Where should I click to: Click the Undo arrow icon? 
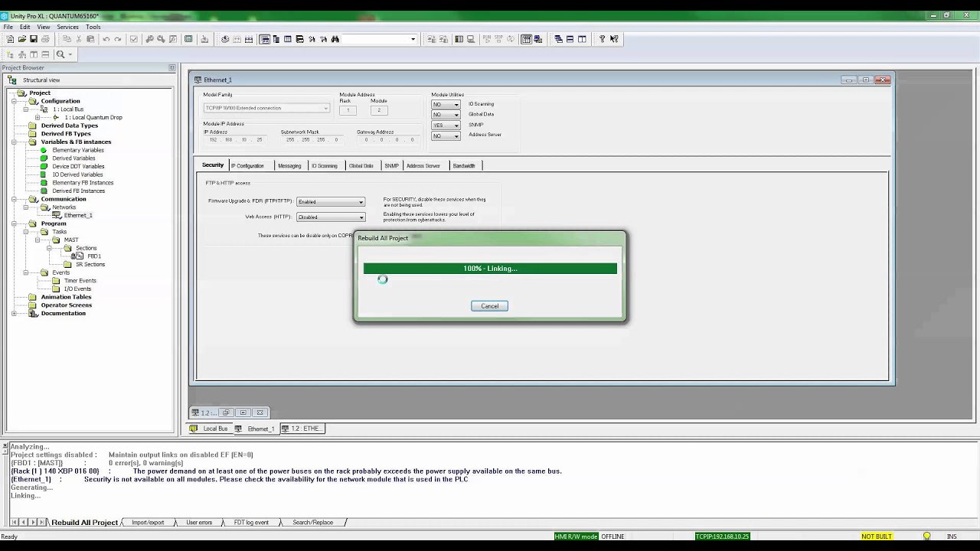pos(106,39)
